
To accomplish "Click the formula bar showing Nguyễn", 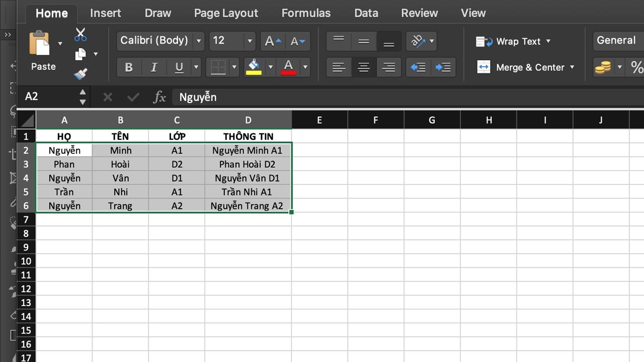I will tap(408, 97).
